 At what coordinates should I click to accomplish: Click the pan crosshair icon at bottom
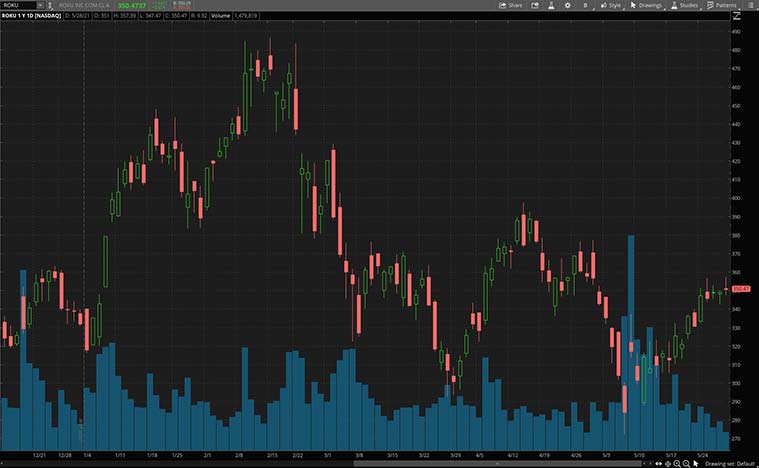[666, 464]
